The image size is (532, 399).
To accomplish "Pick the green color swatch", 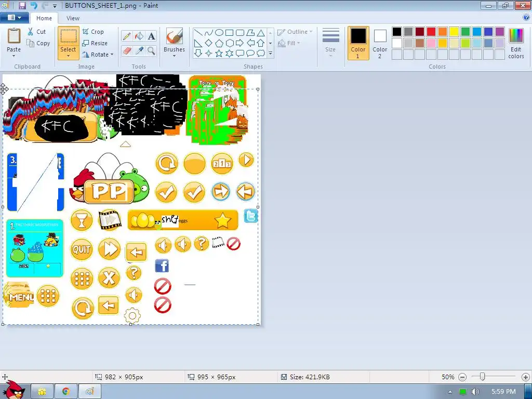I will click(465, 32).
